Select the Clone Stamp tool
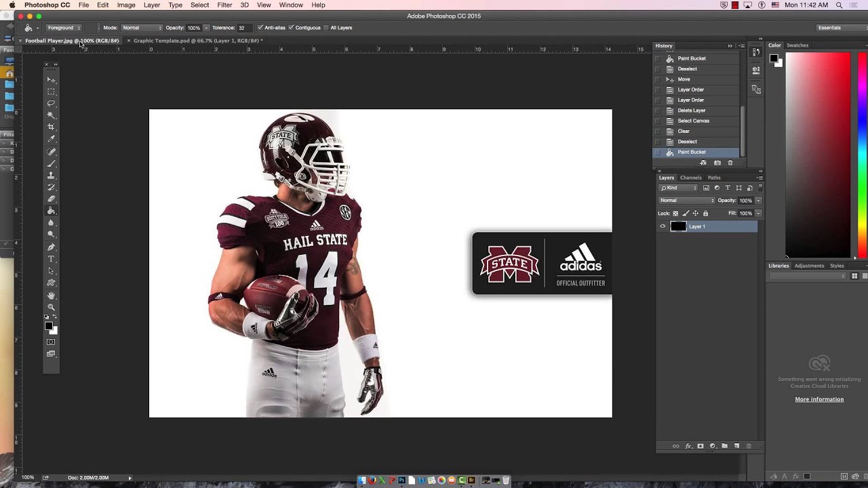The height and width of the screenshot is (488, 868). 51,176
